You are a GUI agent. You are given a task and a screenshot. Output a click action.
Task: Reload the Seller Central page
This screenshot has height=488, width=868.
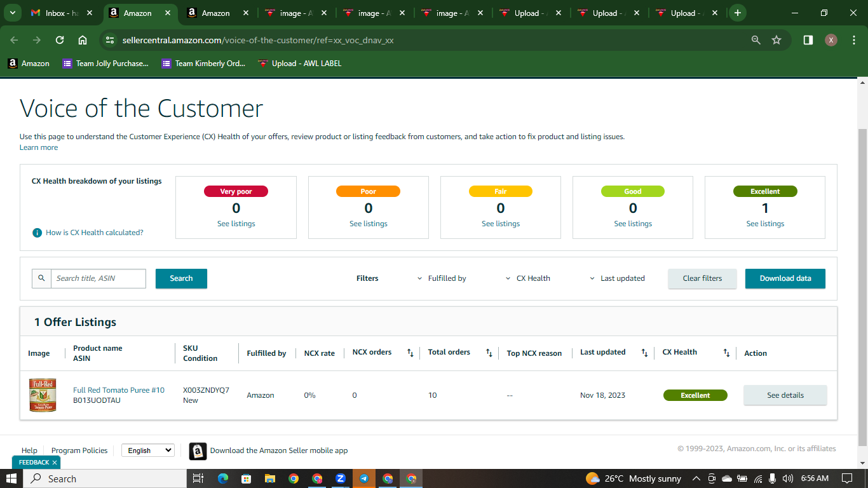coord(60,40)
